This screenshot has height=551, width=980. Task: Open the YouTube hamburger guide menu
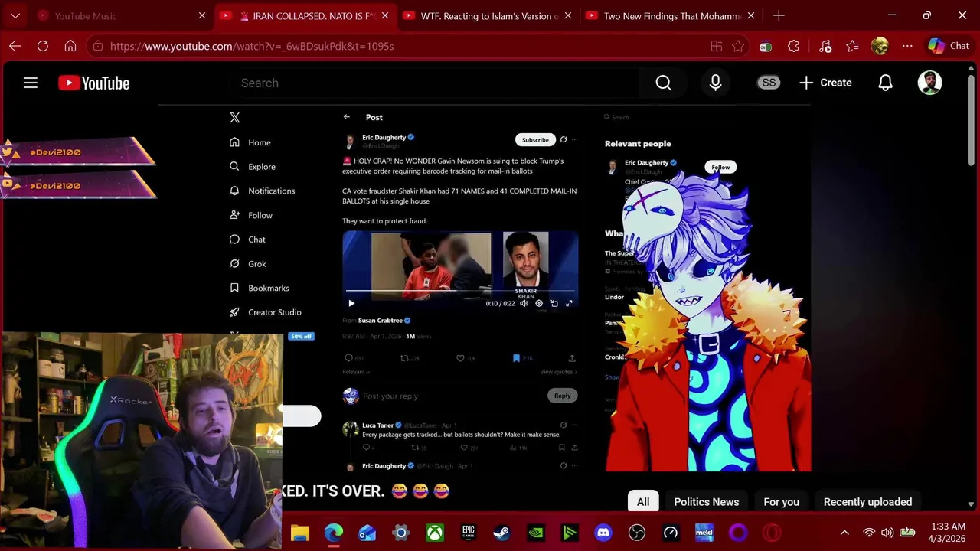[31, 83]
